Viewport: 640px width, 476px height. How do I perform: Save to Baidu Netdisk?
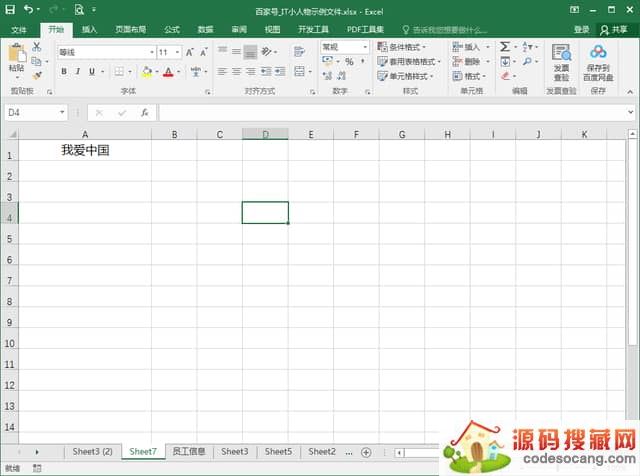coord(598,62)
